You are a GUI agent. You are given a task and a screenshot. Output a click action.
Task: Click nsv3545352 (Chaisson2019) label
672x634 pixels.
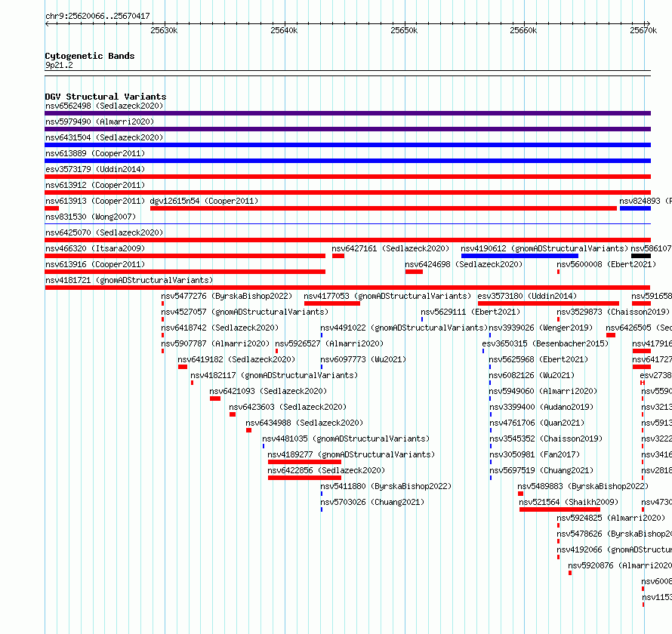(546, 439)
